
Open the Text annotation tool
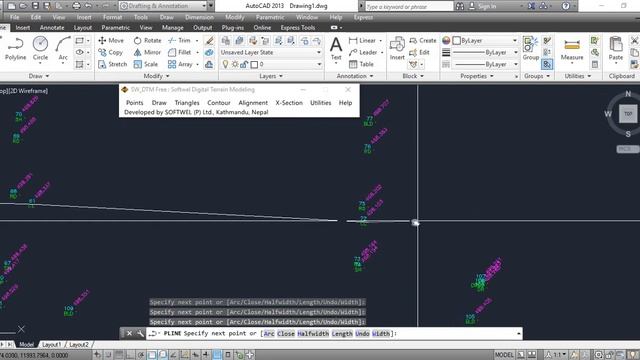[336, 48]
